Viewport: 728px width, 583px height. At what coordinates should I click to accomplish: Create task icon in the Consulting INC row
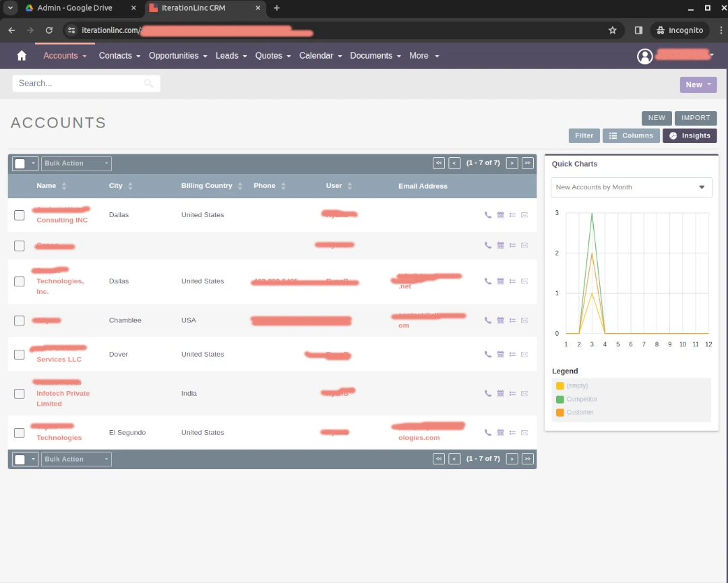[x=512, y=215]
